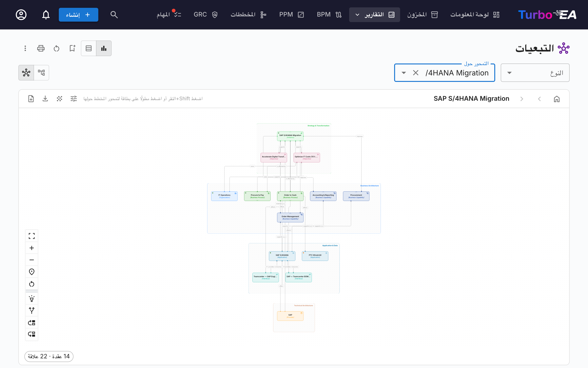Go to breadcrumb home with the house icon

(557, 99)
